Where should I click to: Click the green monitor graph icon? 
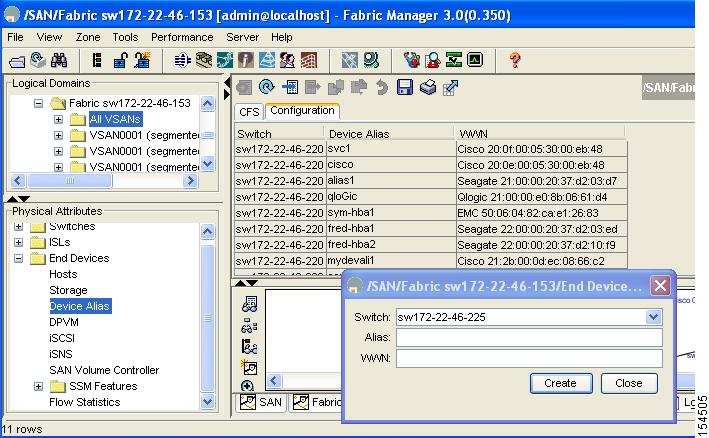click(475, 60)
